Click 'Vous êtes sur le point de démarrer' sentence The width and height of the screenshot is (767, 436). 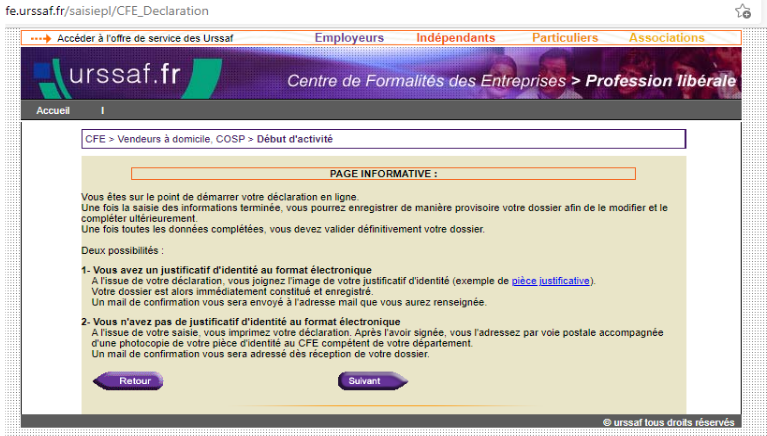click(220, 197)
